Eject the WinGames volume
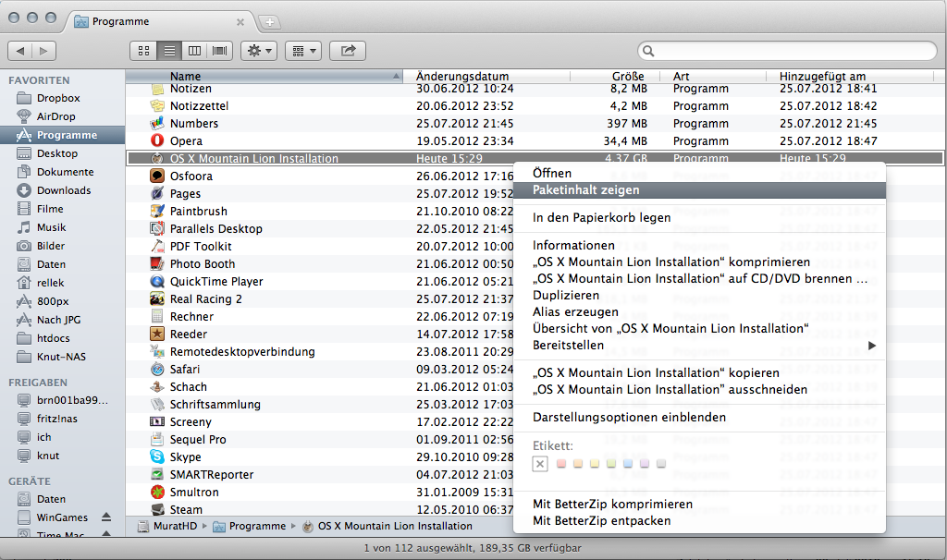 (106, 517)
